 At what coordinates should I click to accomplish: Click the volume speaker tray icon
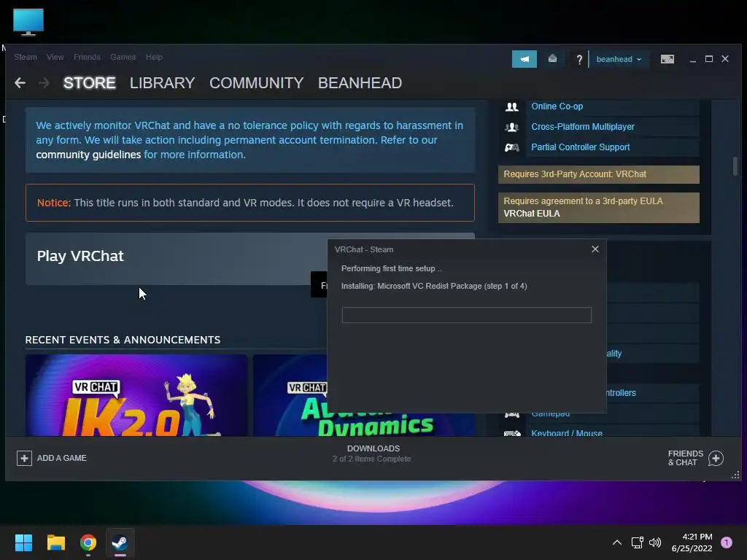[x=655, y=542]
